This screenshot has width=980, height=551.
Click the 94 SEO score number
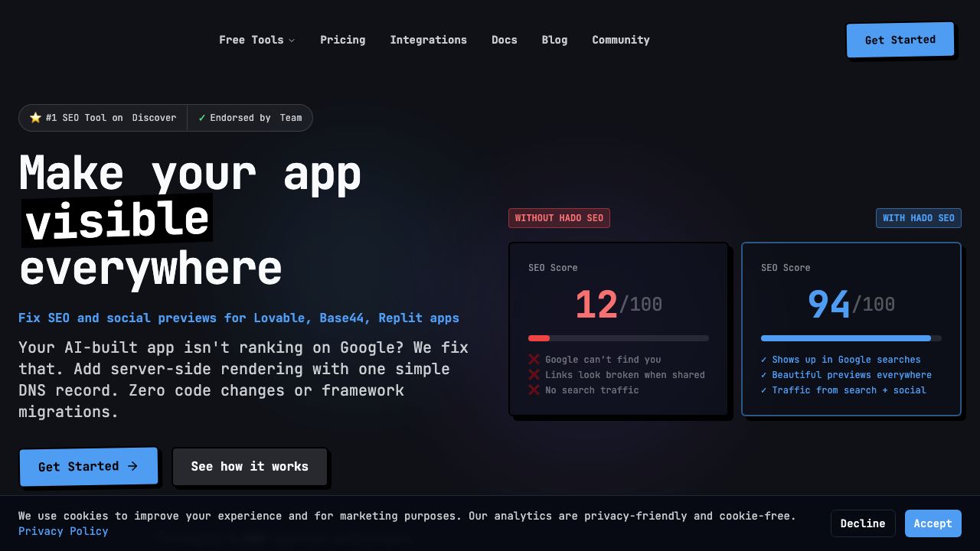[828, 305]
